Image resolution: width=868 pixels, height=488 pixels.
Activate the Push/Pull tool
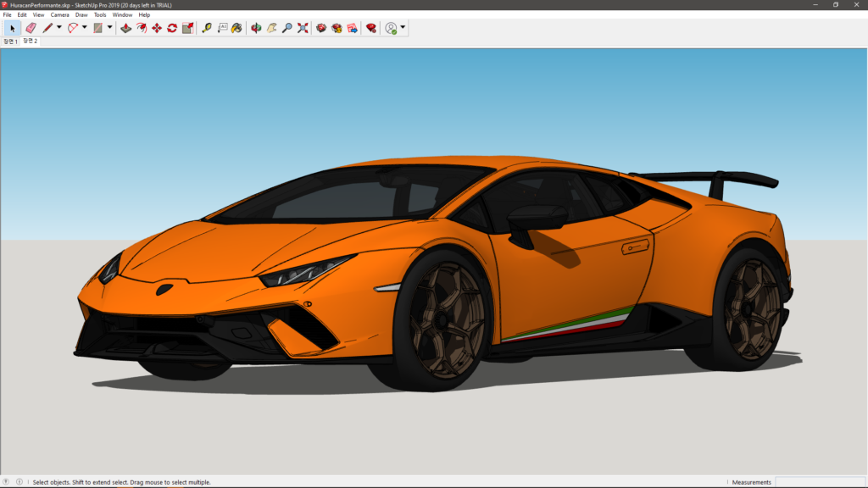pyautogui.click(x=125, y=28)
